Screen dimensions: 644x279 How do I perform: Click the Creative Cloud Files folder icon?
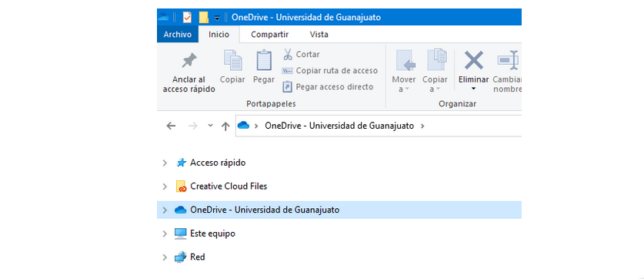pos(181,187)
